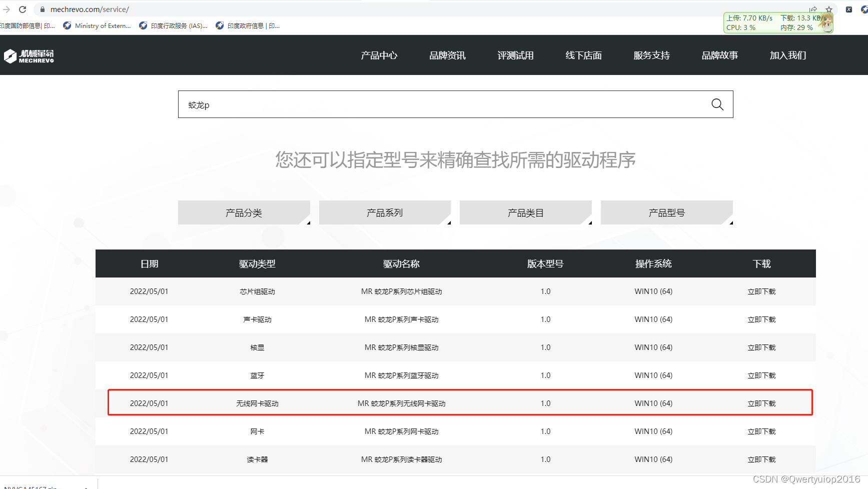Click the search magnifier icon
The image size is (868, 489).
[717, 104]
